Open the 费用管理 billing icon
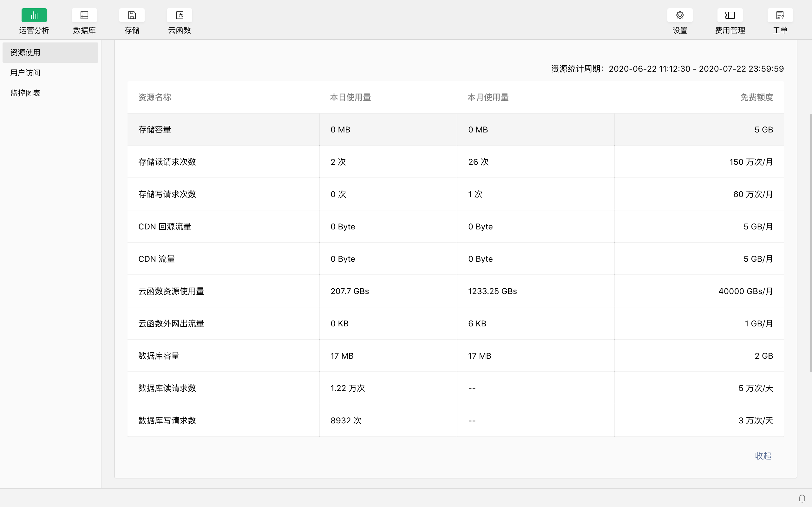 [730, 16]
